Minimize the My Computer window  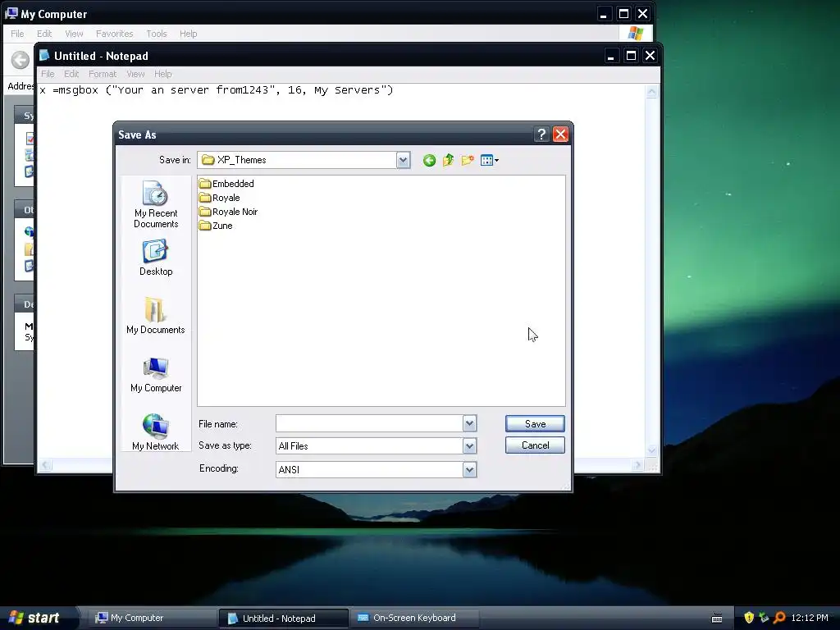pos(604,14)
